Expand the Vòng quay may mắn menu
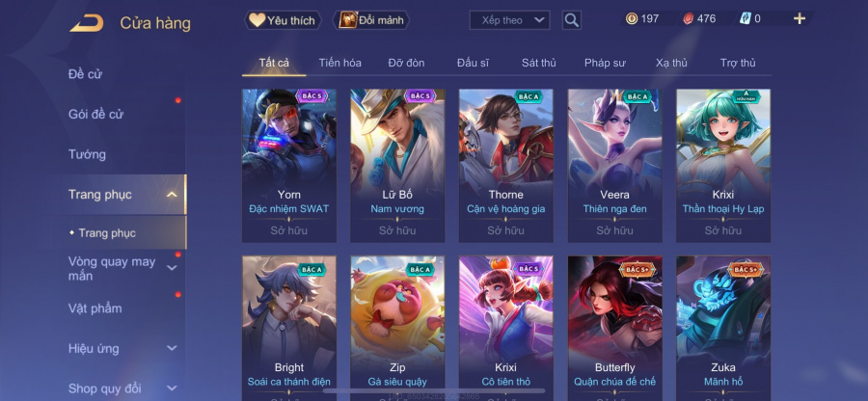 [173, 268]
